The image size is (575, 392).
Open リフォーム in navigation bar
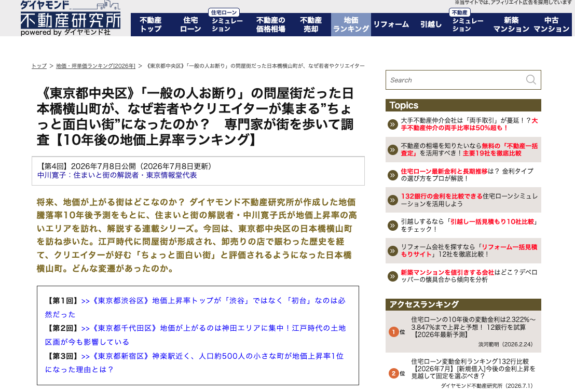[x=391, y=24]
